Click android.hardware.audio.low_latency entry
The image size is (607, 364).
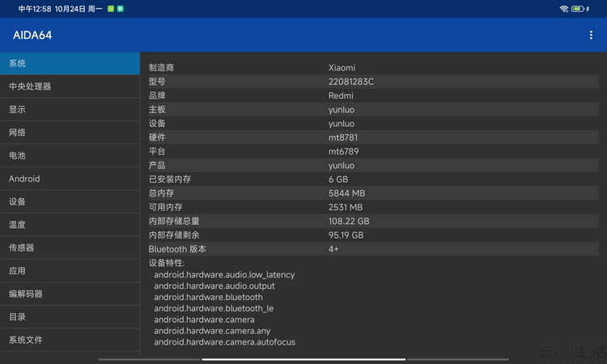click(x=224, y=275)
